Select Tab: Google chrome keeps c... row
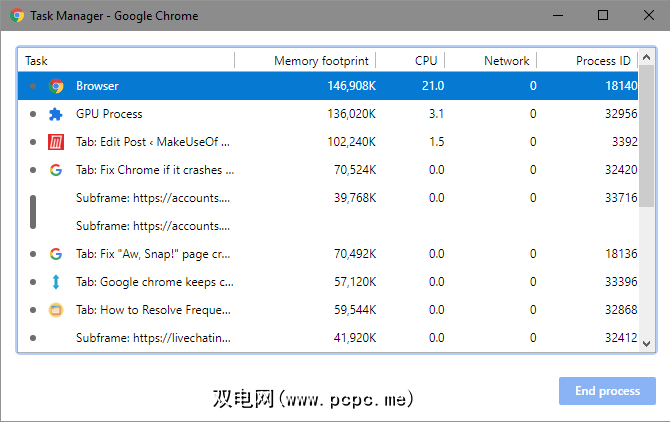This screenshot has width=670, height=422. [328, 282]
